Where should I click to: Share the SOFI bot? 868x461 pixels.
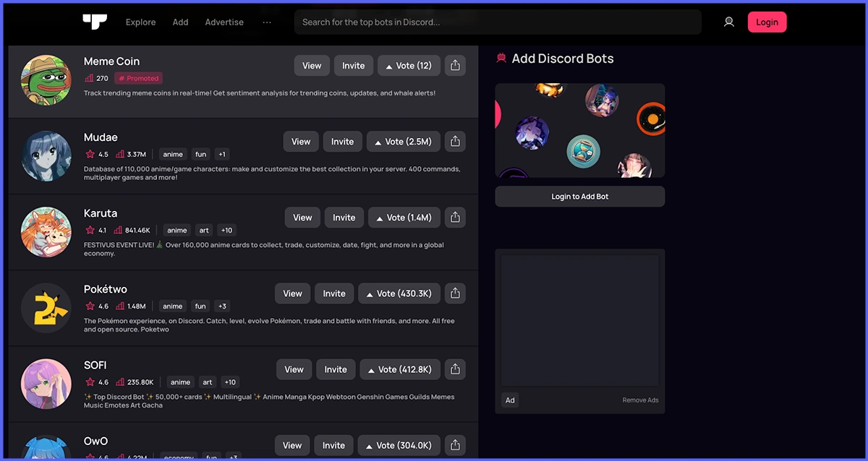click(x=455, y=369)
